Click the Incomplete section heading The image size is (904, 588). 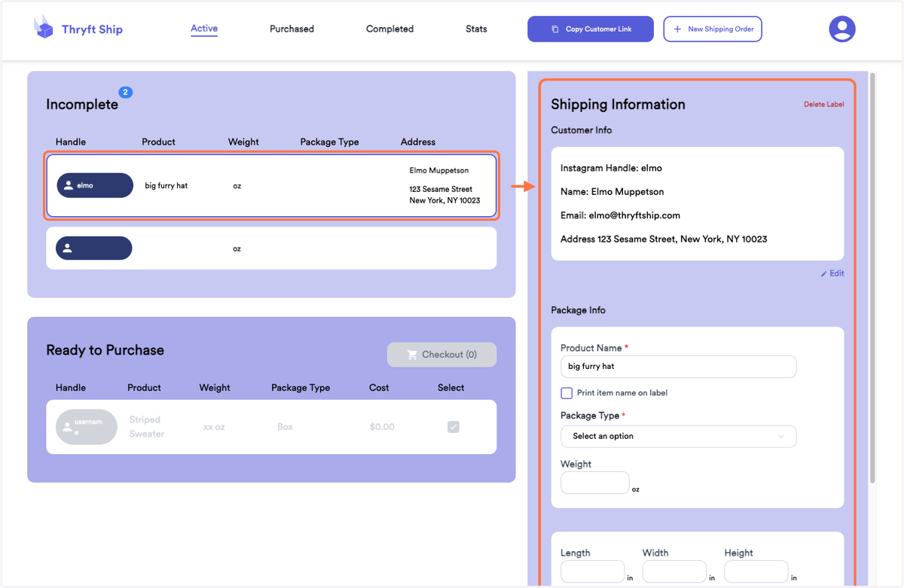pyautogui.click(x=82, y=105)
